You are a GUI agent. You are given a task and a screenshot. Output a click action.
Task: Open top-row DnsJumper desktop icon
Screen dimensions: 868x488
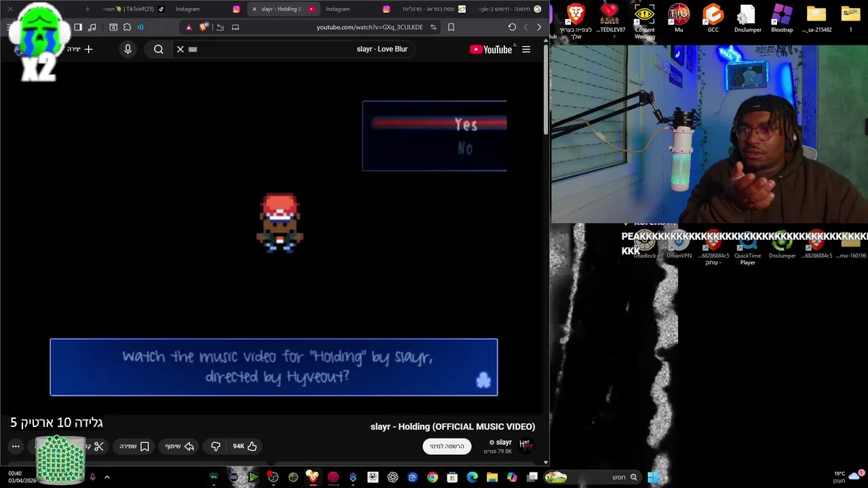click(x=747, y=18)
